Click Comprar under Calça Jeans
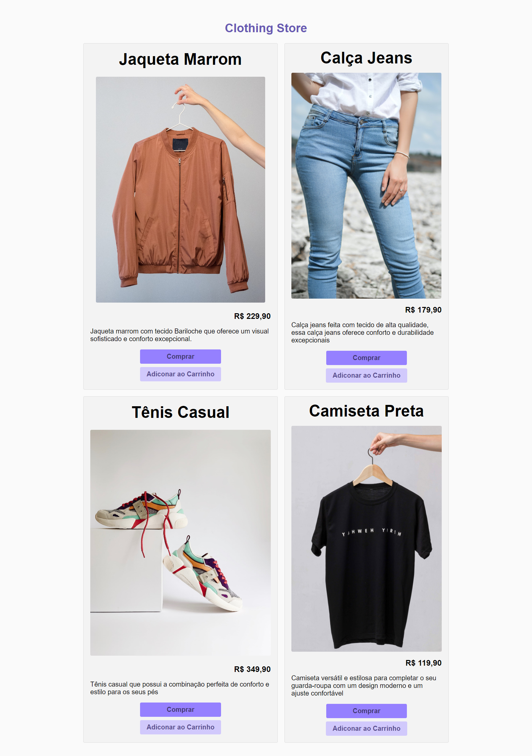The width and height of the screenshot is (532, 756). click(x=366, y=358)
